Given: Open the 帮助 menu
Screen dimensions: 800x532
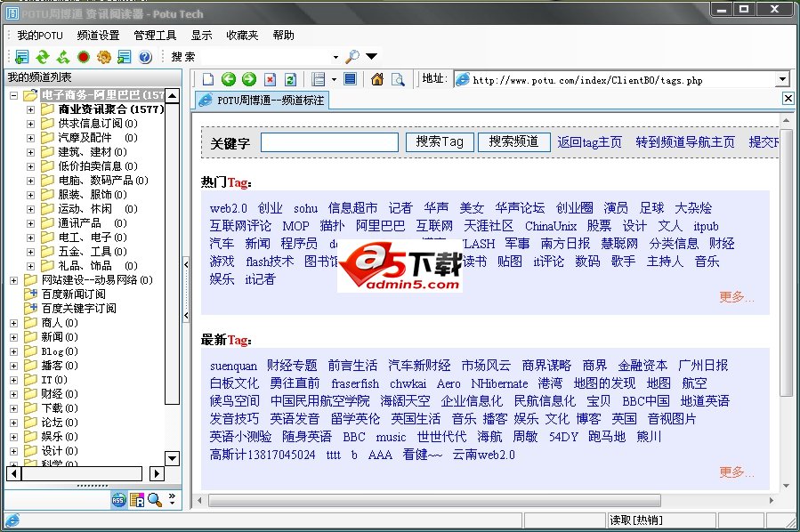Looking at the screenshot, I should coord(283,36).
